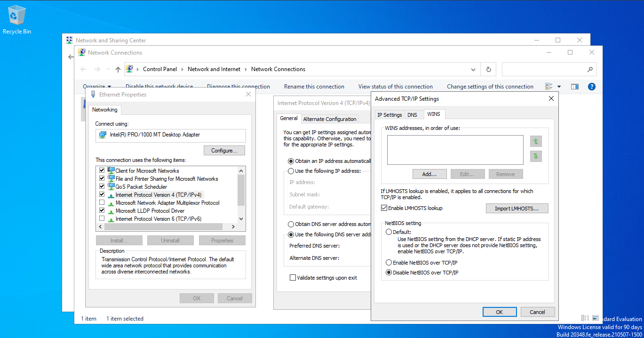The image size is (644, 338).
Task: Check Microsoft Network Adapter Multiplexor Protocol box
Action: pyautogui.click(x=102, y=203)
